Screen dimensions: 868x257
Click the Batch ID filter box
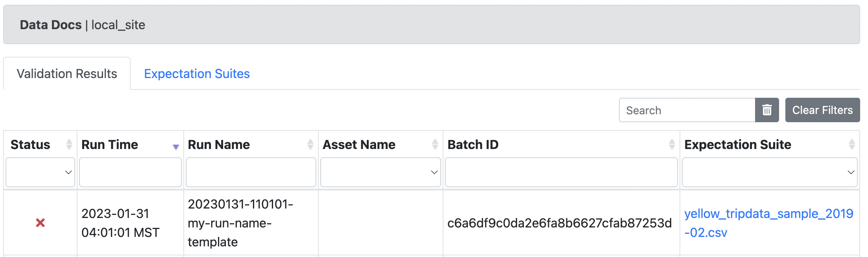coord(561,172)
